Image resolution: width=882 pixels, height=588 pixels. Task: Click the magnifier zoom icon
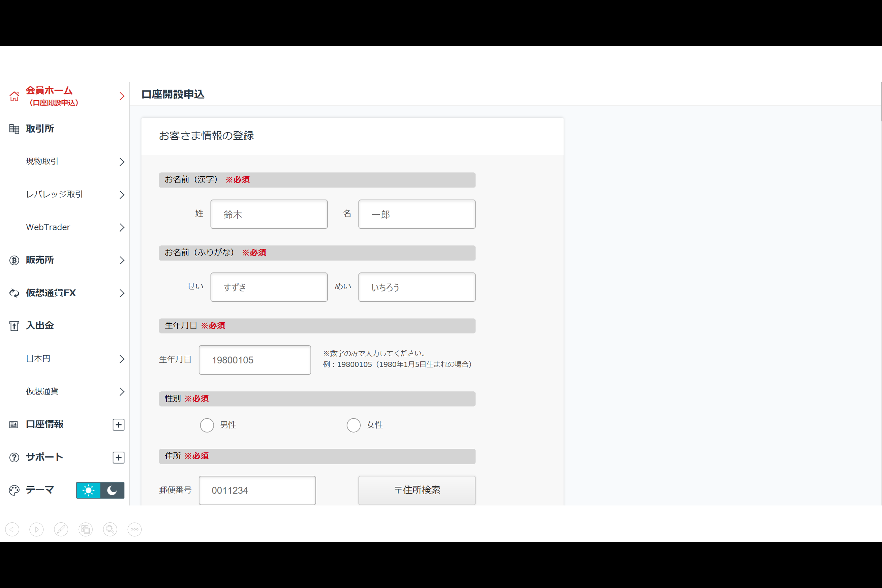[110, 530]
